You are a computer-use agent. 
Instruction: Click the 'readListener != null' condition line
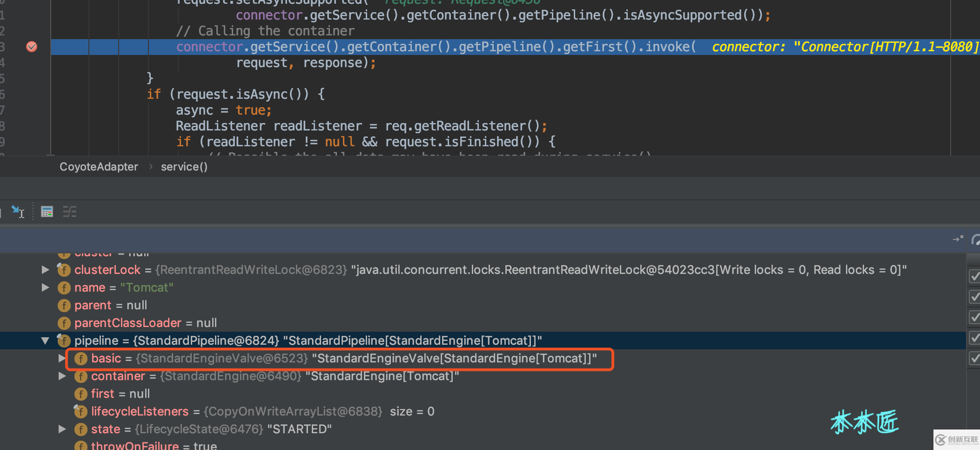tap(366, 142)
